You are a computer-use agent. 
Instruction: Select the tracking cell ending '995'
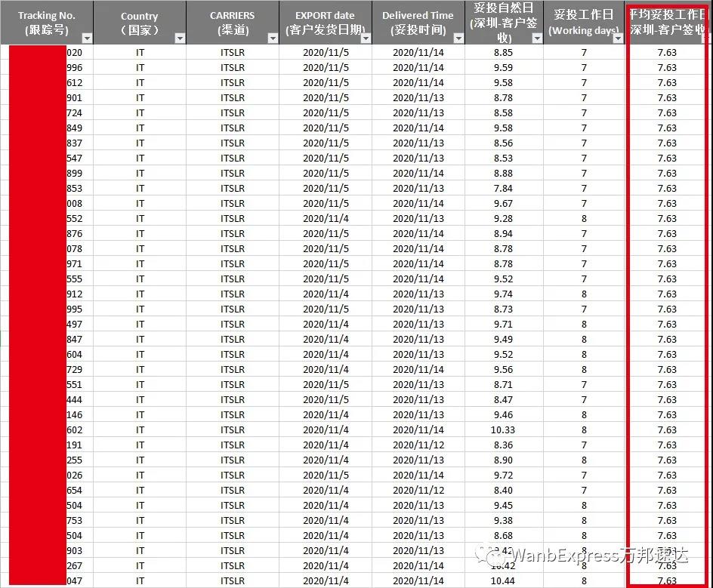(46, 309)
